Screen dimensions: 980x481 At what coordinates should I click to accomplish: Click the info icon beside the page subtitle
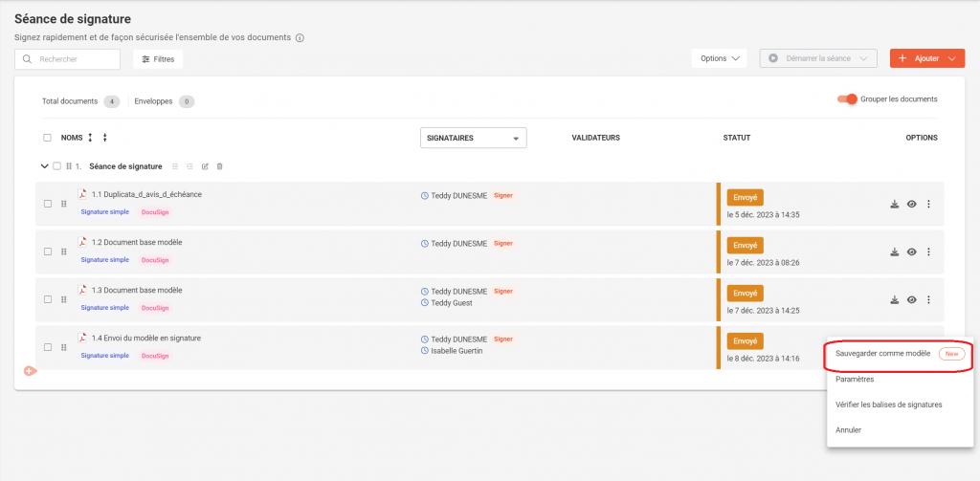pyautogui.click(x=300, y=38)
